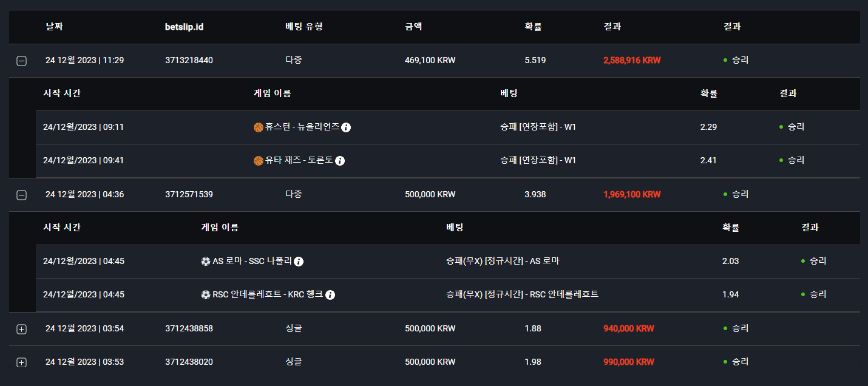Click soccer ball icon for AS 로마 match
The width and height of the screenshot is (868, 386).
coord(205,262)
